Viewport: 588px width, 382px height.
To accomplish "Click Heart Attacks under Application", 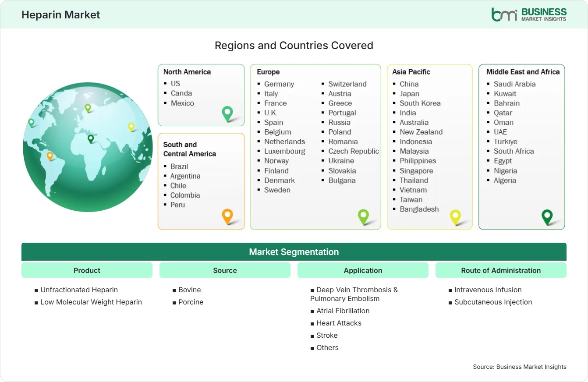I will [339, 323].
